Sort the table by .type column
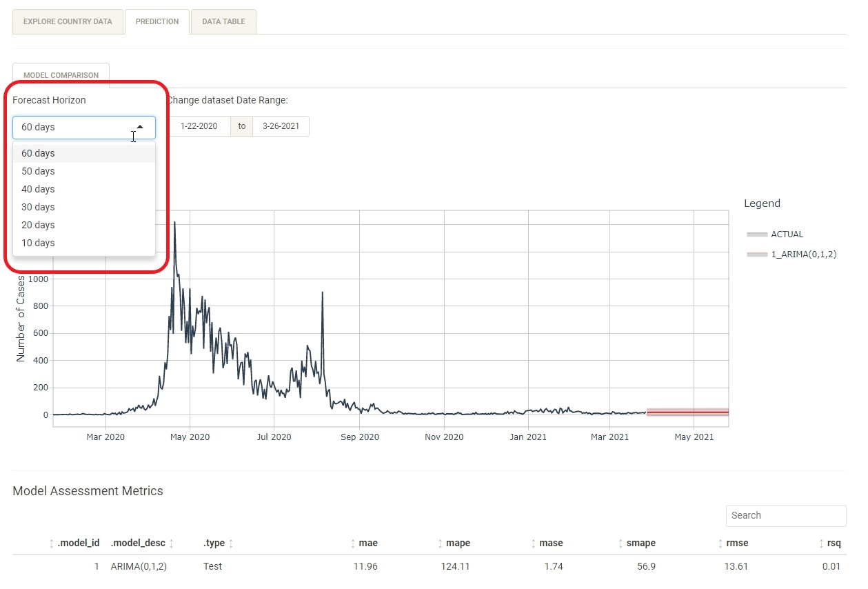Viewport: 868px width, 589px height. [231, 543]
